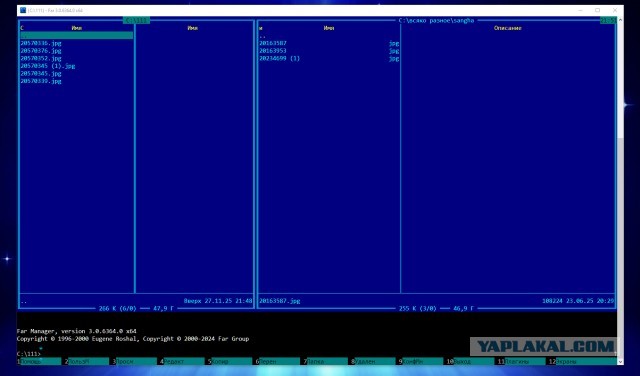Click the sort-mode letter "и" in the right panel header
This screenshot has width=640, height=376.
261,28
